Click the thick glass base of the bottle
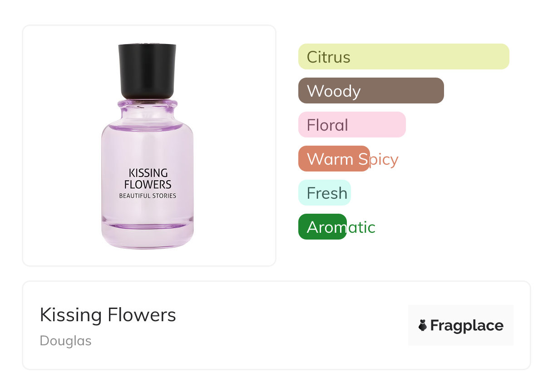 point(148,236)
